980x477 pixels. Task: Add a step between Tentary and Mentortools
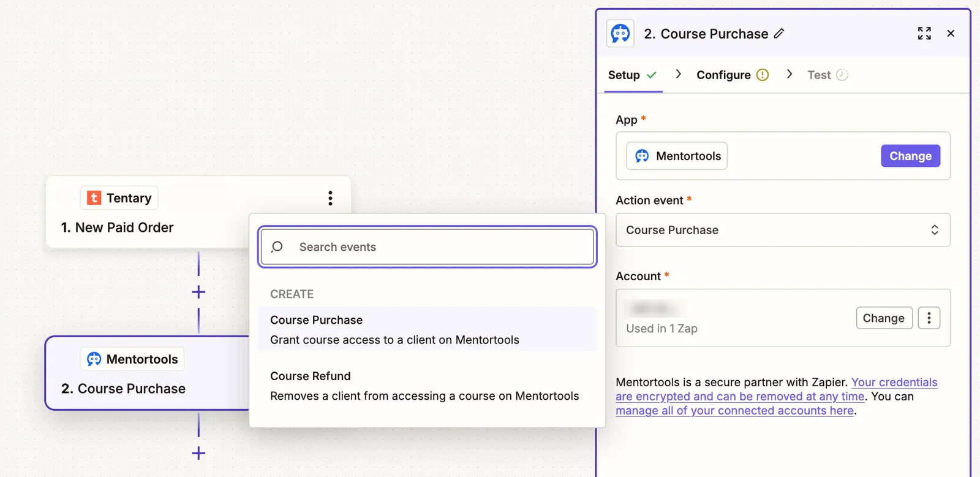point(198,292)
